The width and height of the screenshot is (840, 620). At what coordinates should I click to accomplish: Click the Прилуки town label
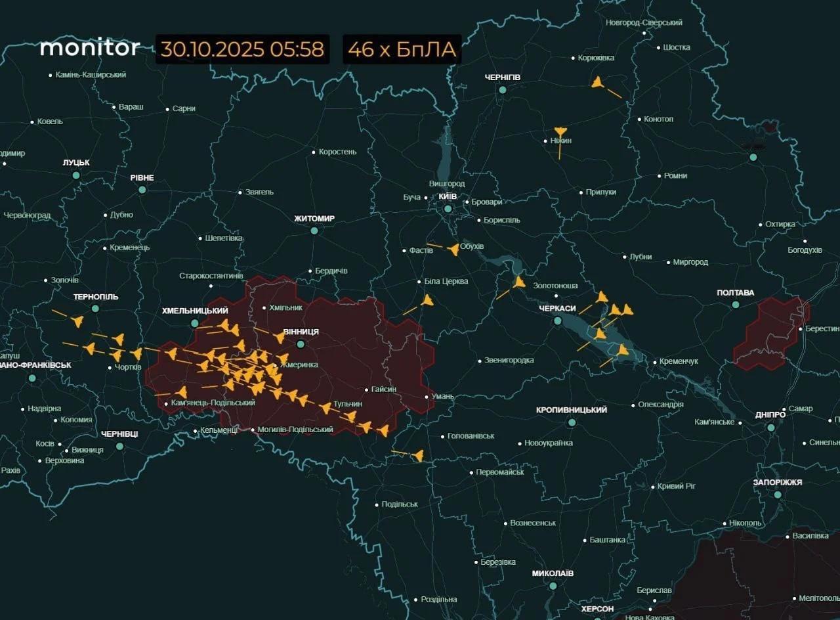(601, 192)
